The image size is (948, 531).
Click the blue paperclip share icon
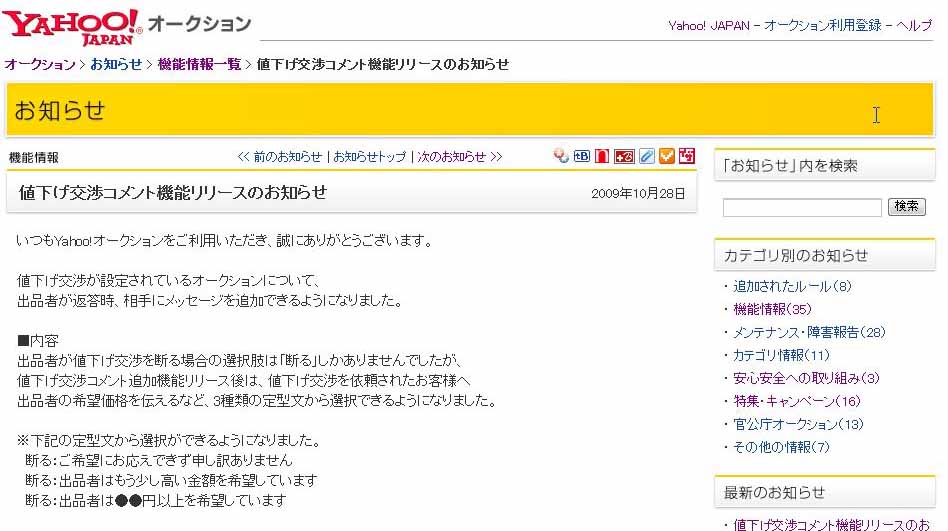646,156
